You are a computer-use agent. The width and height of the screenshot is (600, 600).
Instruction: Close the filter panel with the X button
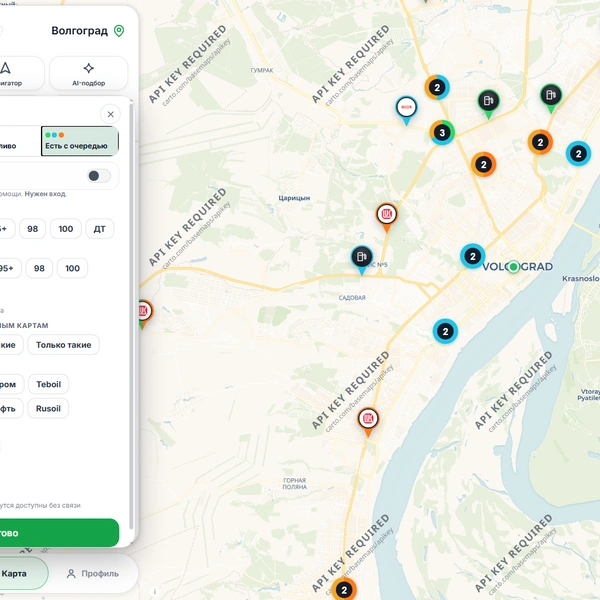pos(111,114)
